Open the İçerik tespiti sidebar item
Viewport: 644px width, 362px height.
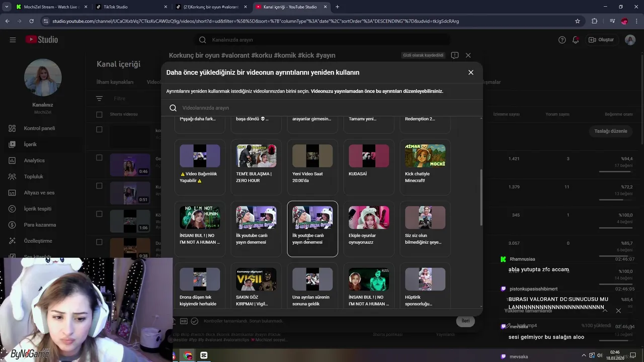pyautogui.click(x=42, y=209)
